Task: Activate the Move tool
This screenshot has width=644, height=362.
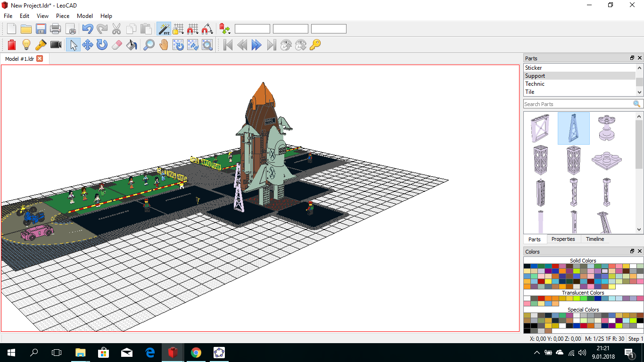Action: tap(88, 45)
